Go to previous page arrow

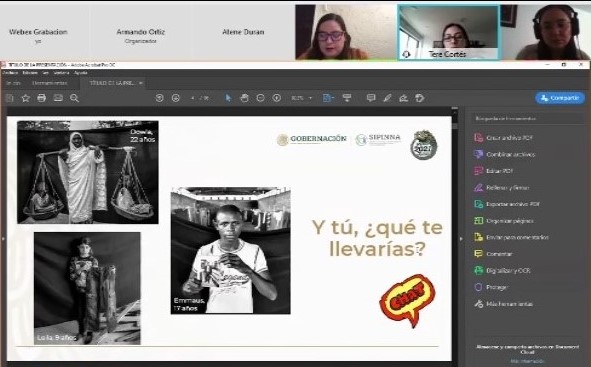(x=159, y=98)
